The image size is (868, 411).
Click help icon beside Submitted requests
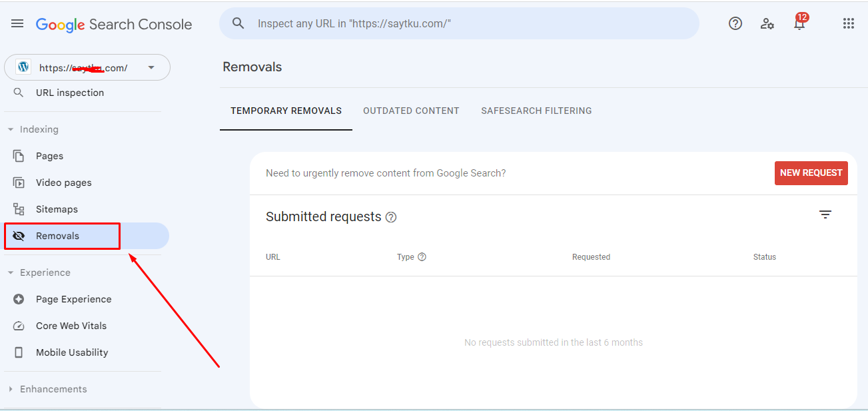point(391,217)
